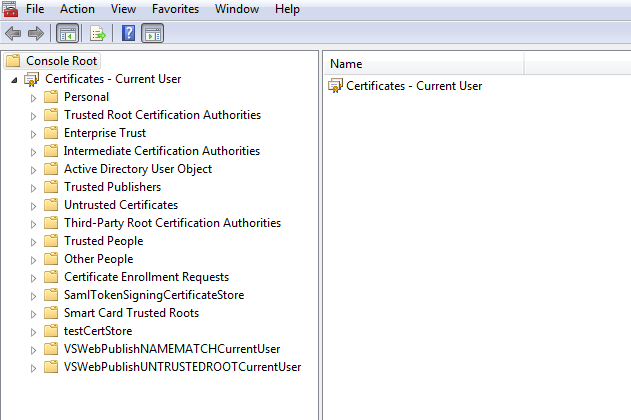
Task: Open the Action menu
Action: pyautogui.click(x=77, y=9)
